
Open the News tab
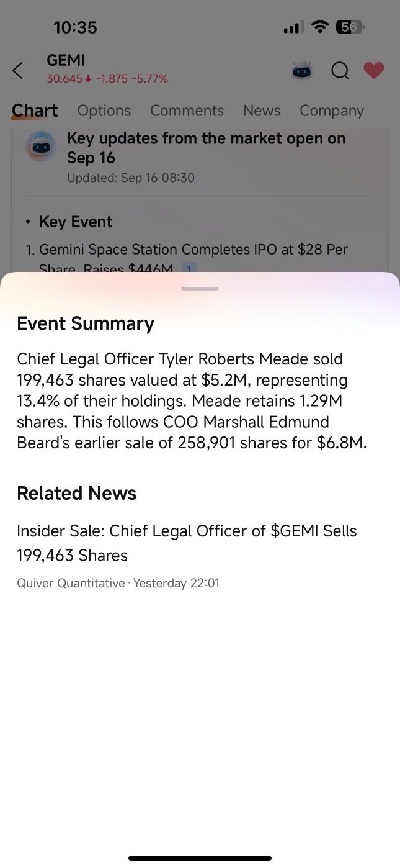(262, 111)
